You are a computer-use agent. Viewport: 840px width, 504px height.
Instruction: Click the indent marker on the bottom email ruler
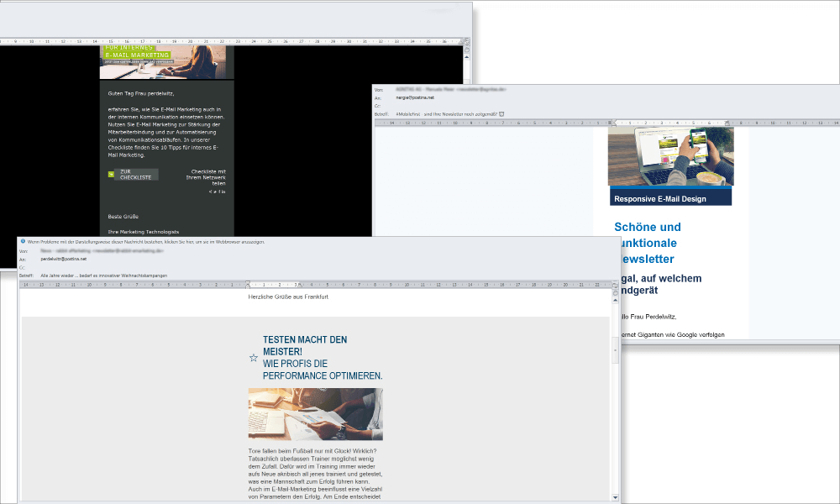[x=248, y=285]
